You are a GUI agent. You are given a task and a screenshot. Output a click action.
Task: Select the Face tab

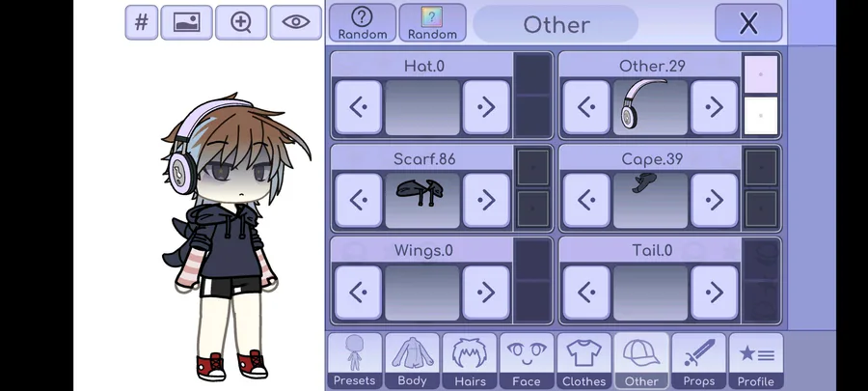[527, 360]
